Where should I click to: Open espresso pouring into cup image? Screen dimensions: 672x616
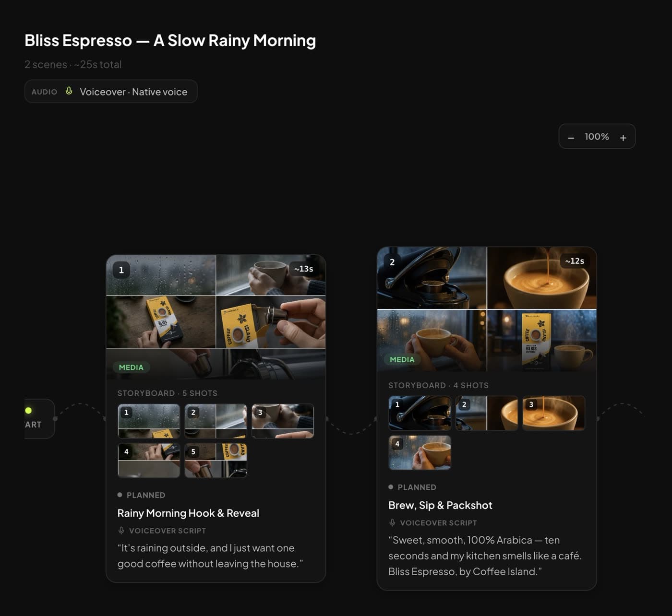click(542, 278)
